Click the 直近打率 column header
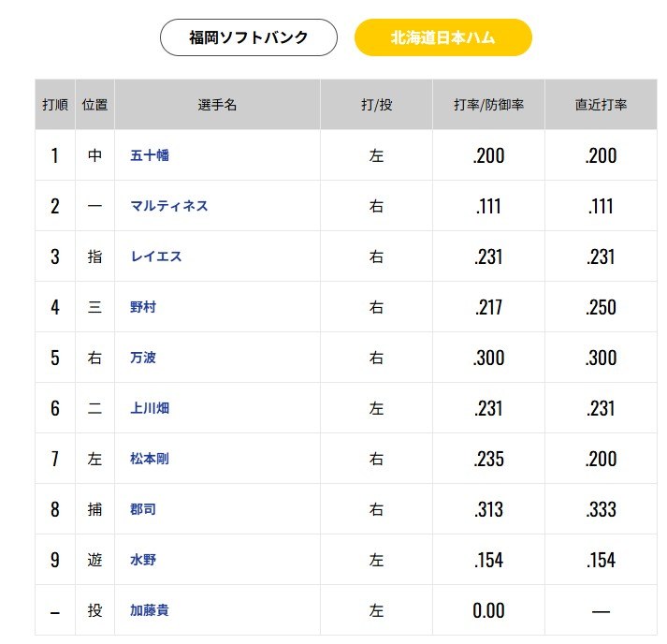The height and width of the screenshot is (644, 667). 601,105
